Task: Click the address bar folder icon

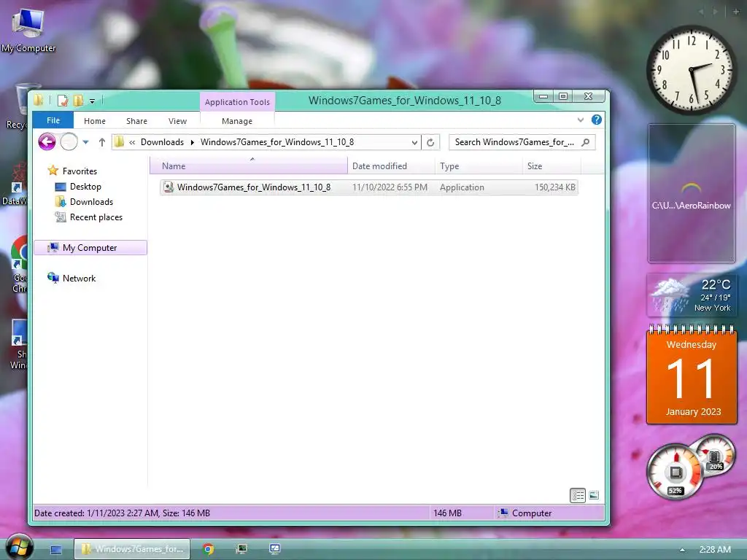Action: pyautogui.click(x=119, y=142)
